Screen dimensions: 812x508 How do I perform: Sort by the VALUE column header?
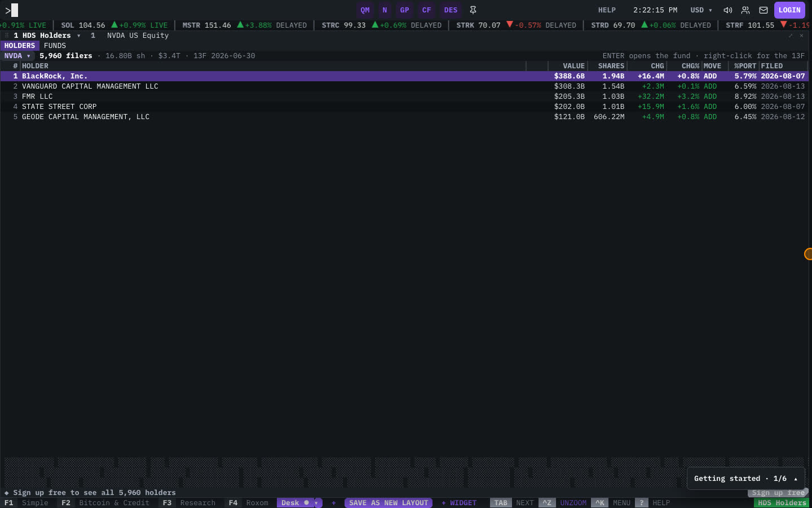pos(567,66)
